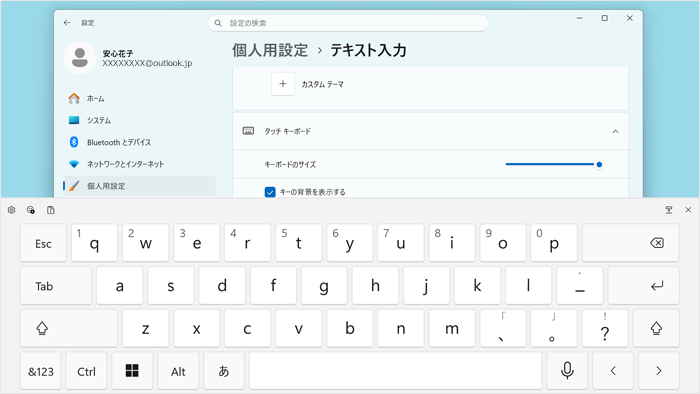Switch input mode with the あ key
This screenshot has width=700, height=394.
click(224, 371)
